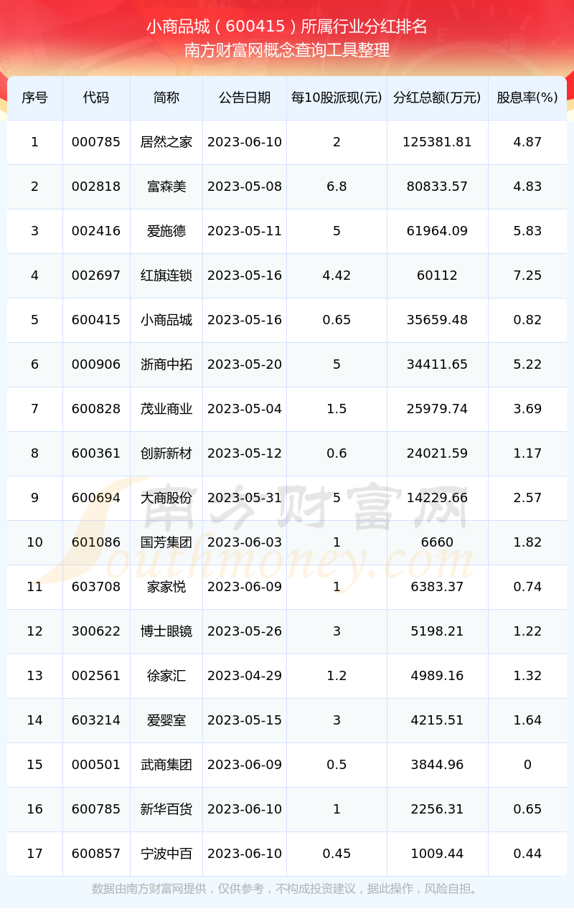Select the stock name 红旗连锁

point(166,275)
